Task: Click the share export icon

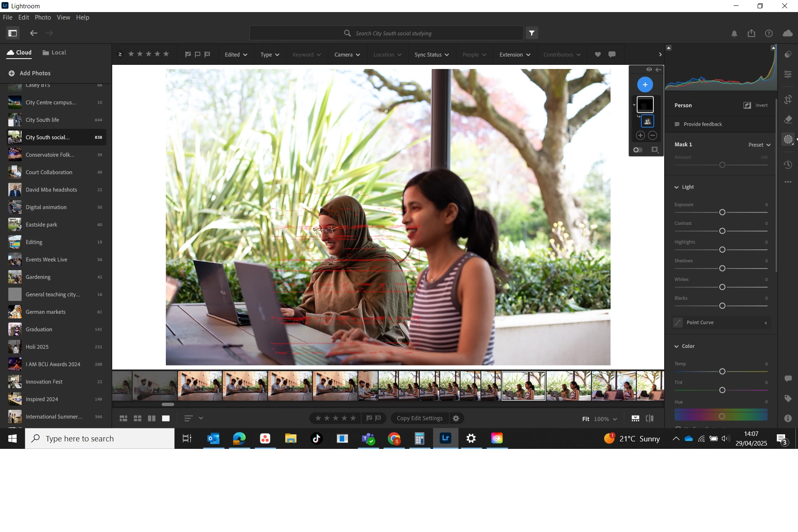Action: coord(751,34)
